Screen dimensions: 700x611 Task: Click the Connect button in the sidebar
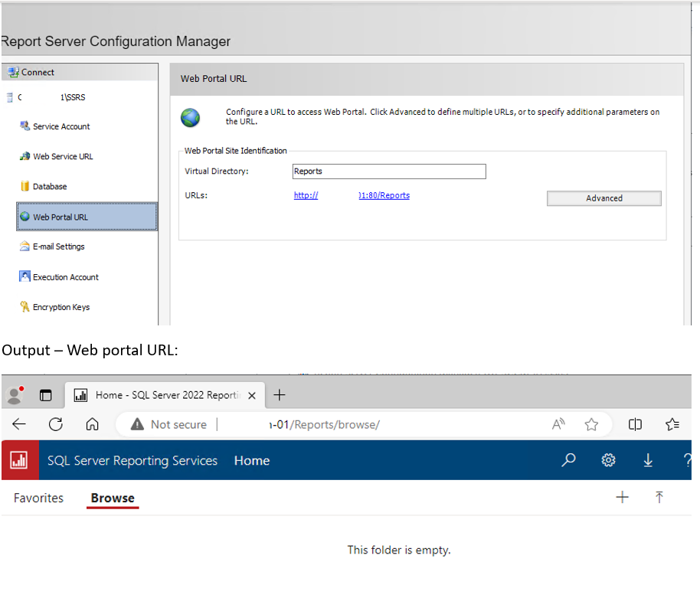click(80, 72)
